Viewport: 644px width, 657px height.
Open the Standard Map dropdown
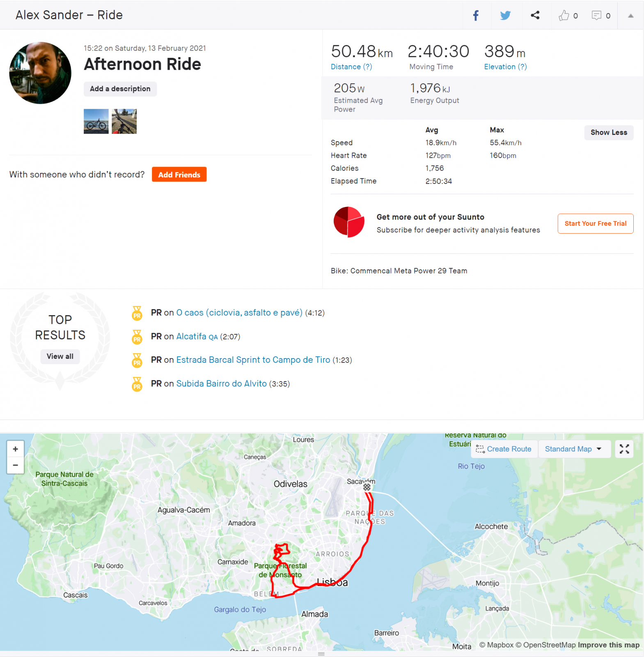(x=574, y=449)
